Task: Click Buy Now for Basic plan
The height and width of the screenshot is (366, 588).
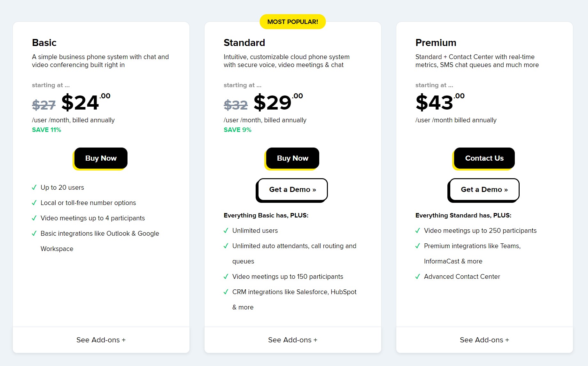Action: (101, 158)
